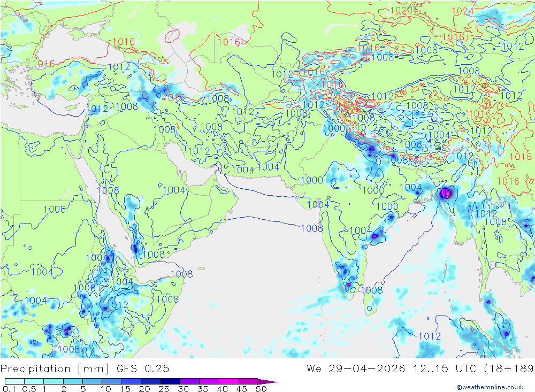The image size is (535, 392).
Task: Select the 1024 isobar label
Action: click(462, 11)
